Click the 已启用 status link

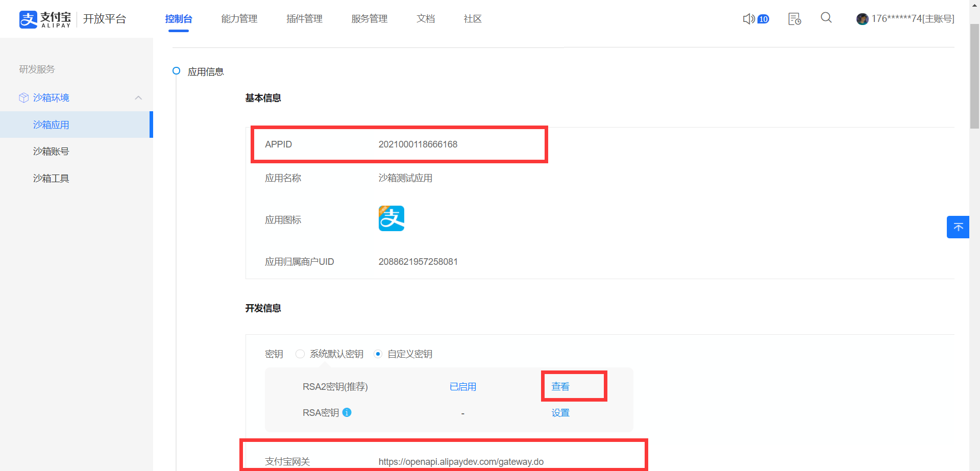point(463,386)
